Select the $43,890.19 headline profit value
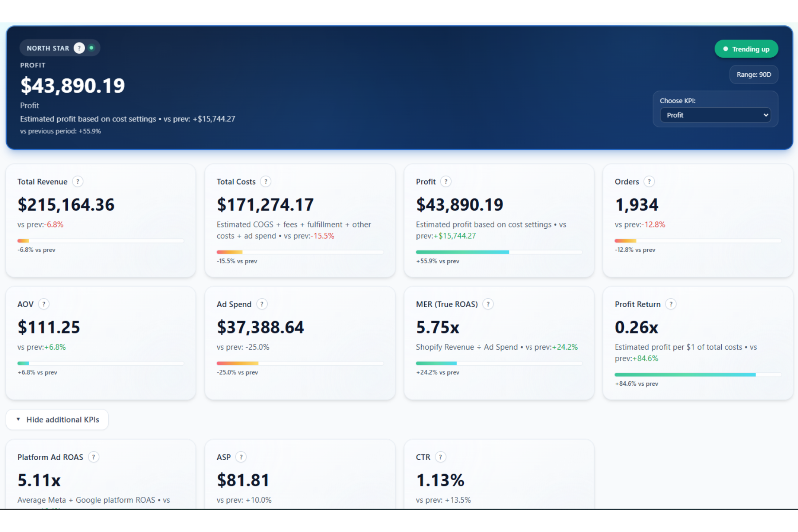The width and height of the screenshot is (798, 532). (73, 86)
